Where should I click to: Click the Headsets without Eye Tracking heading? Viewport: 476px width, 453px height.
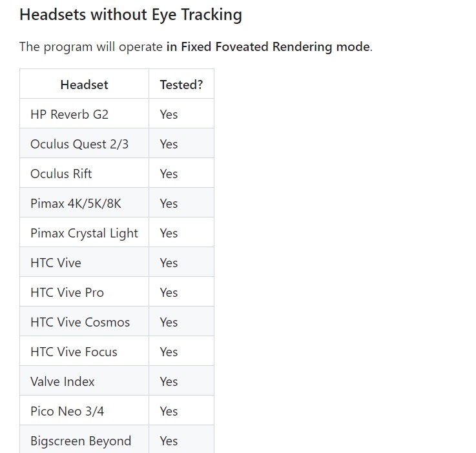130,15
